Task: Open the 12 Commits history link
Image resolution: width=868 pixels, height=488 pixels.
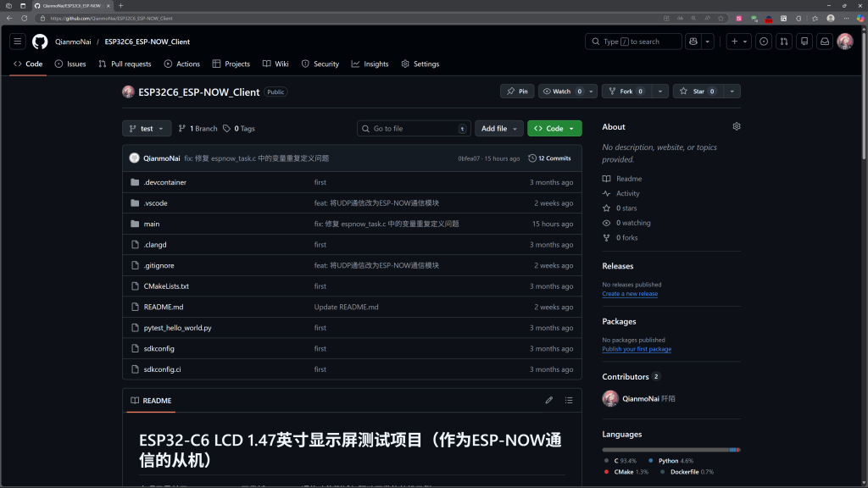Action: tap(549, 158)
